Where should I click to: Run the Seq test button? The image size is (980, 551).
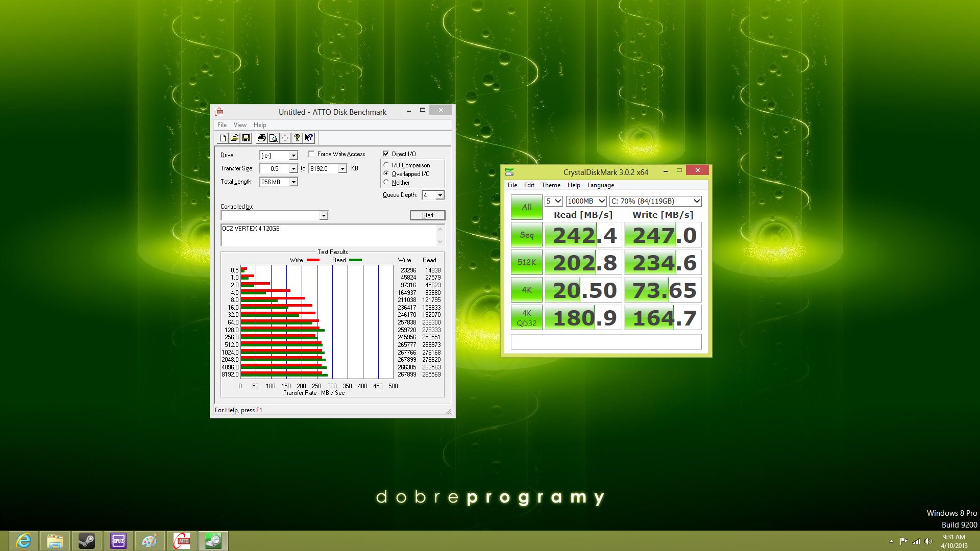pyautogui.click(x=527, y=235)
